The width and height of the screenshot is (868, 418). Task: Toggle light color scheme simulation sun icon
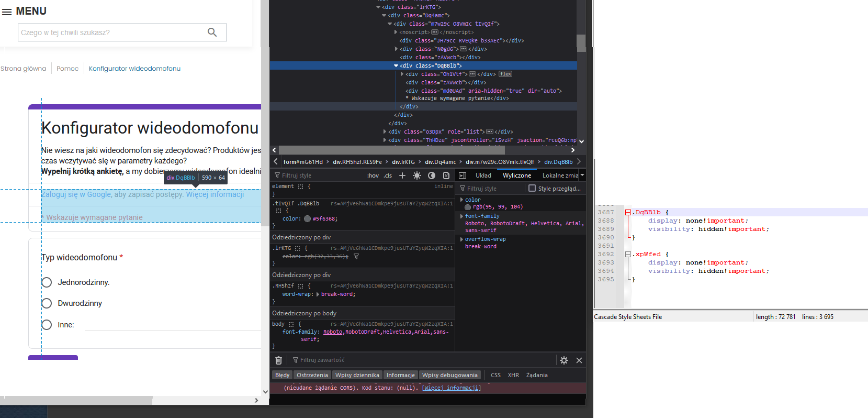417,176
